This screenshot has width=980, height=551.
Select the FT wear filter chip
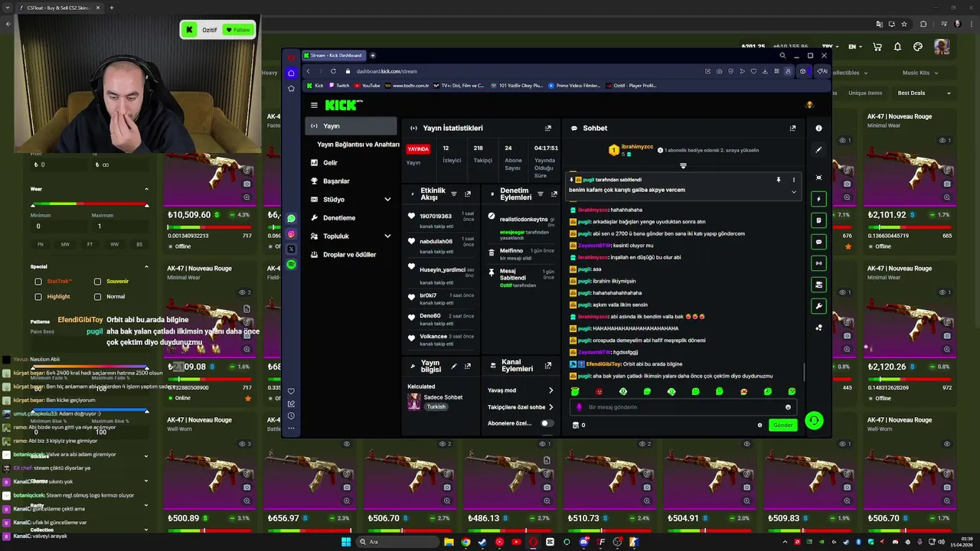[x=90, y=245]
